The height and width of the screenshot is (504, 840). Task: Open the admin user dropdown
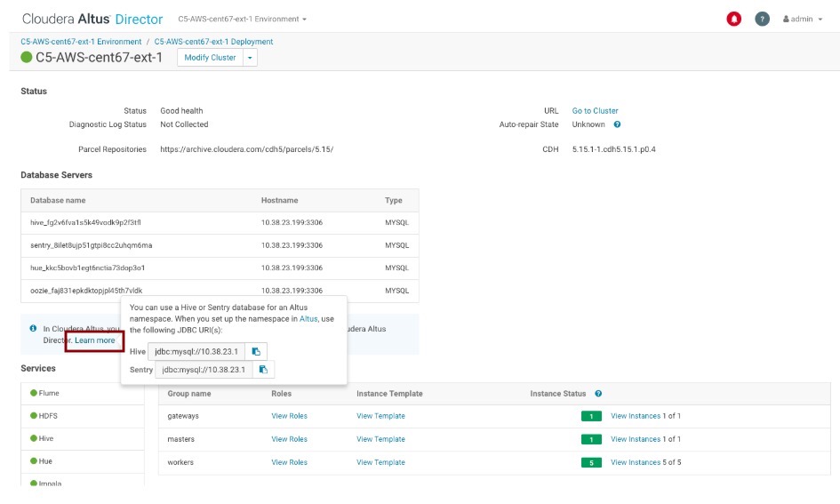[803, 19]
